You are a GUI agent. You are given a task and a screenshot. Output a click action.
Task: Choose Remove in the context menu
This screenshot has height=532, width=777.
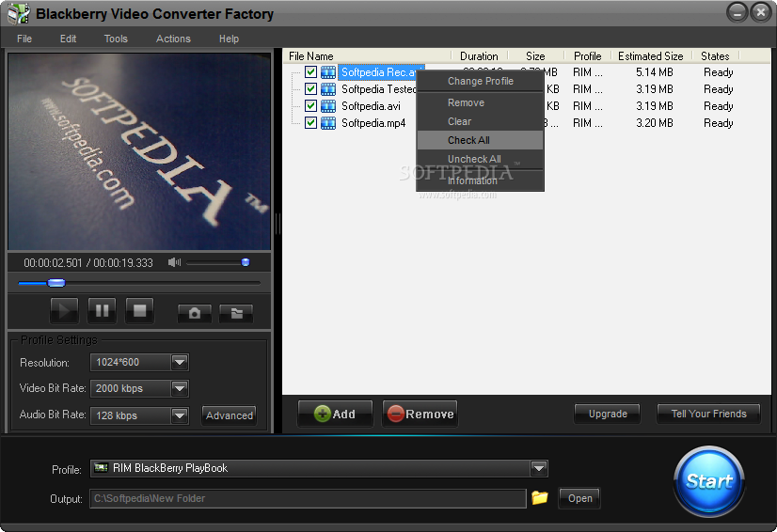tap(480, 102)
